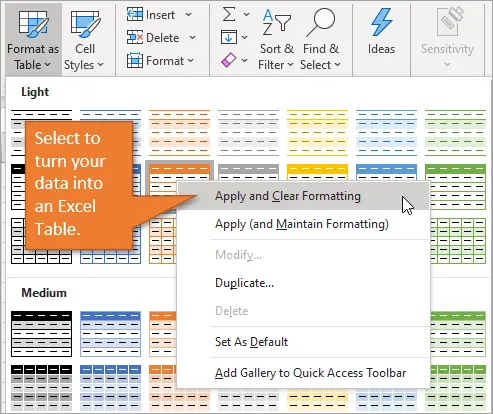Select the greyed Modify... entry
This screenshot has width=493, height=414.
(x=303, y=255)
